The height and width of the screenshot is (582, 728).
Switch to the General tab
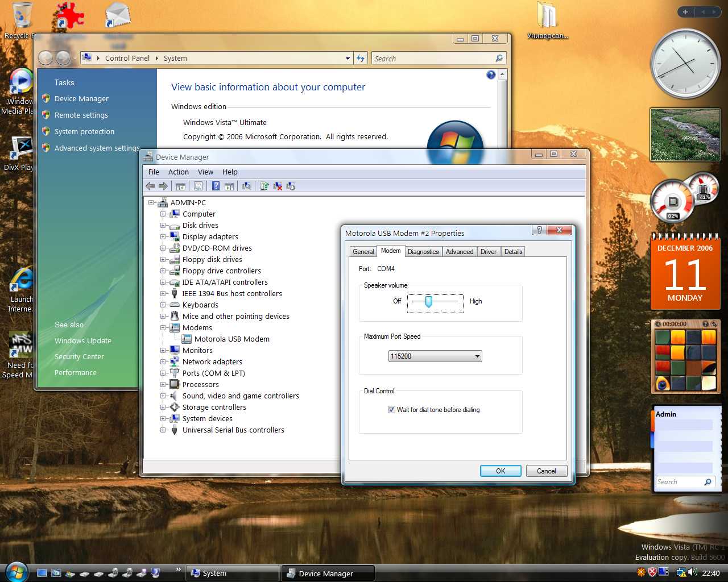click(363, 252)
